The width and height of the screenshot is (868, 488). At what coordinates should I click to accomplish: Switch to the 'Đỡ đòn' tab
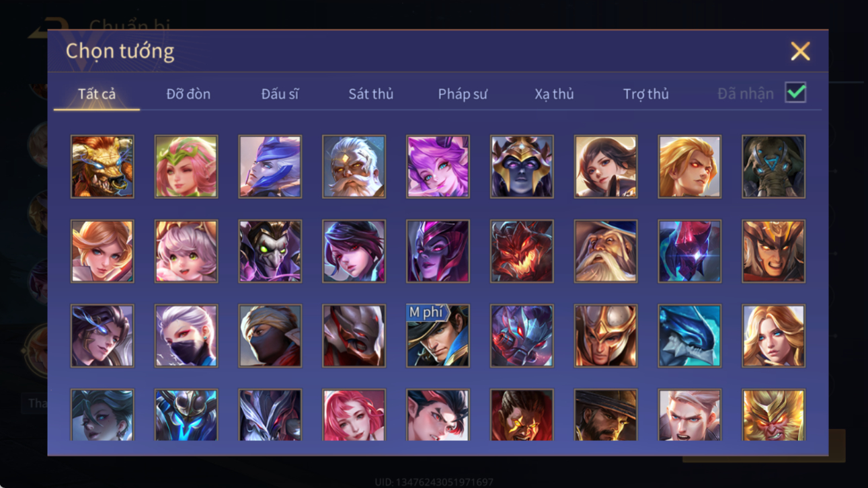[188, 94]
